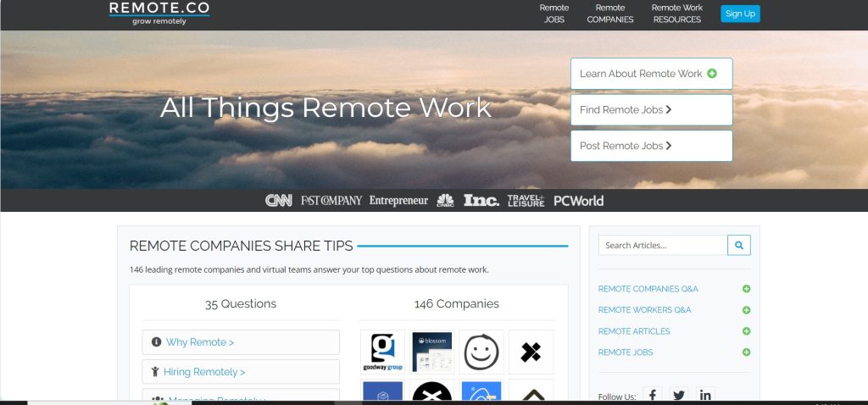Click the smiley face company logo
This screenshot has width=868, height=405.
pos(481,352)
